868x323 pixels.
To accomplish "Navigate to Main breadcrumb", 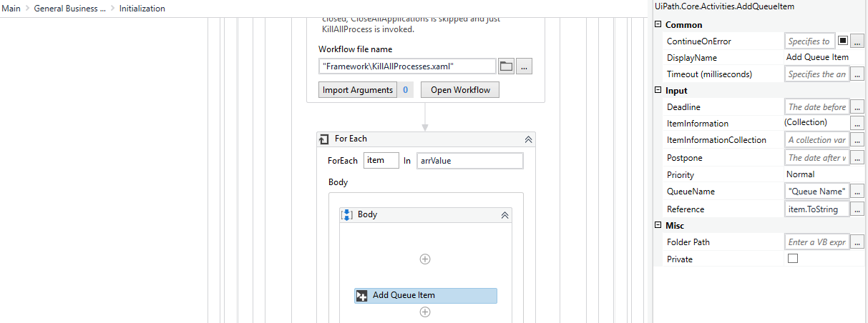I will point(11,9).
